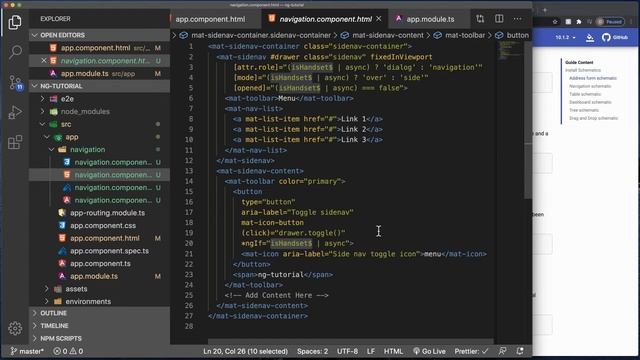The image size is (640, 360).
Task: Change indentation via Spaces: 2
Action: 312,351
